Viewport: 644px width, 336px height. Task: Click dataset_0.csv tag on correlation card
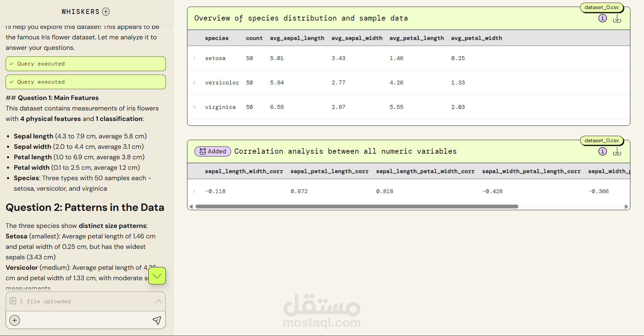(601, 140)
